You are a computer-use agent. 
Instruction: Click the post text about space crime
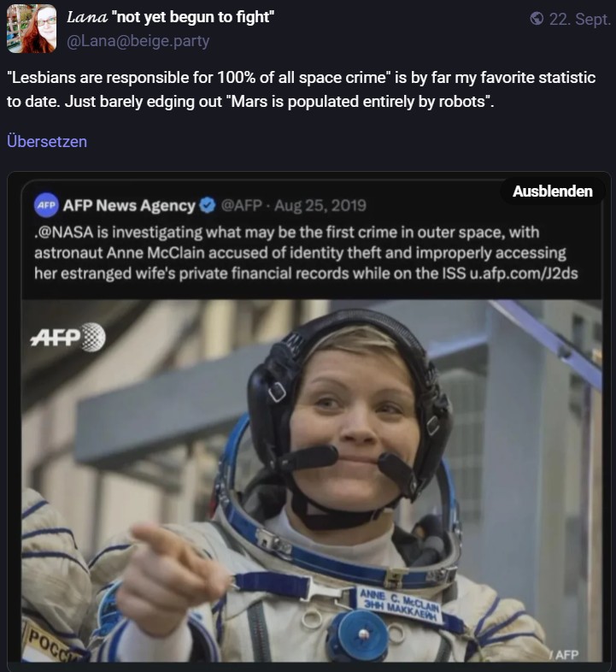[x=301, y=90]
